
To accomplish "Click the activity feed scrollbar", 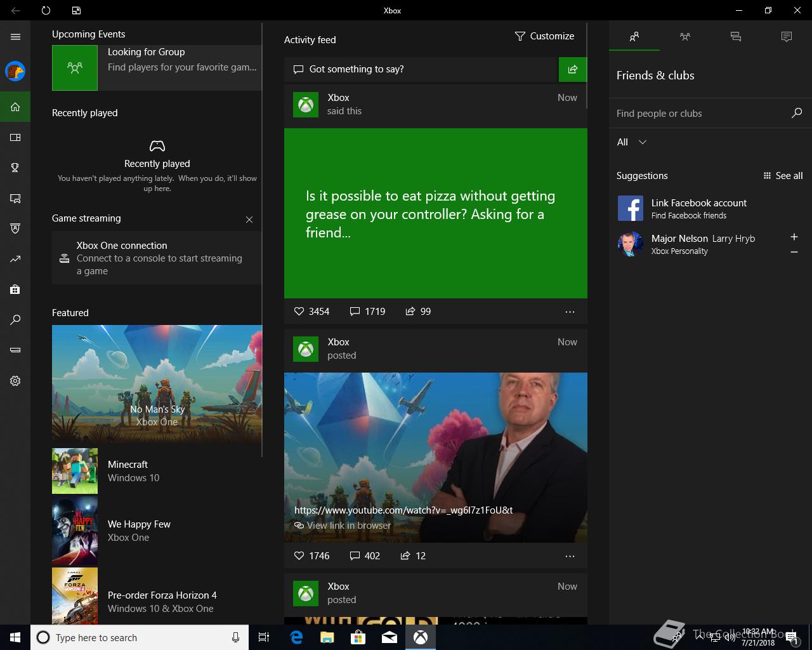I will point(587,65).
